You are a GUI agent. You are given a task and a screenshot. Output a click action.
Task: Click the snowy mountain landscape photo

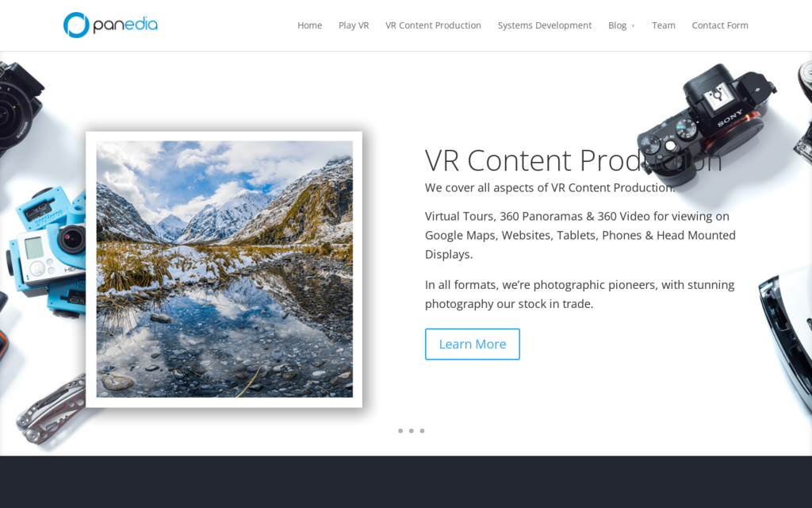tap(224, 269)
